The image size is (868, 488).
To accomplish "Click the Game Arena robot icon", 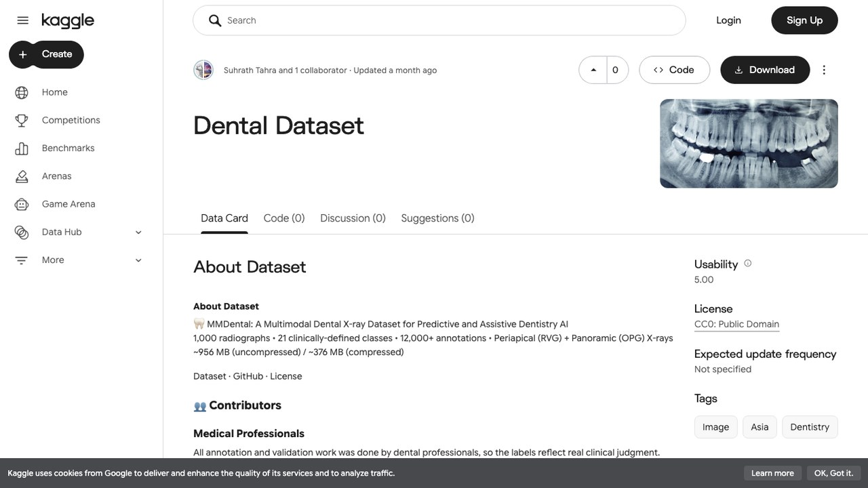I will click(22, 204).
